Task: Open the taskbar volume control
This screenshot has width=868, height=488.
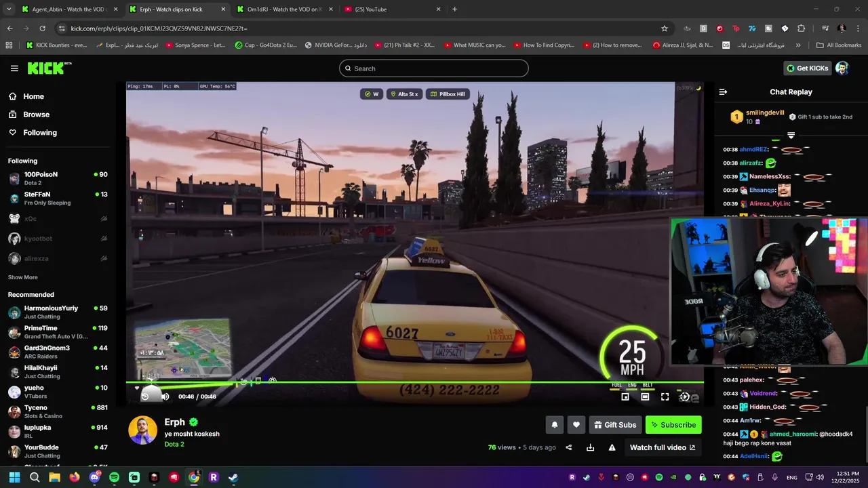Action: [820, 477]
